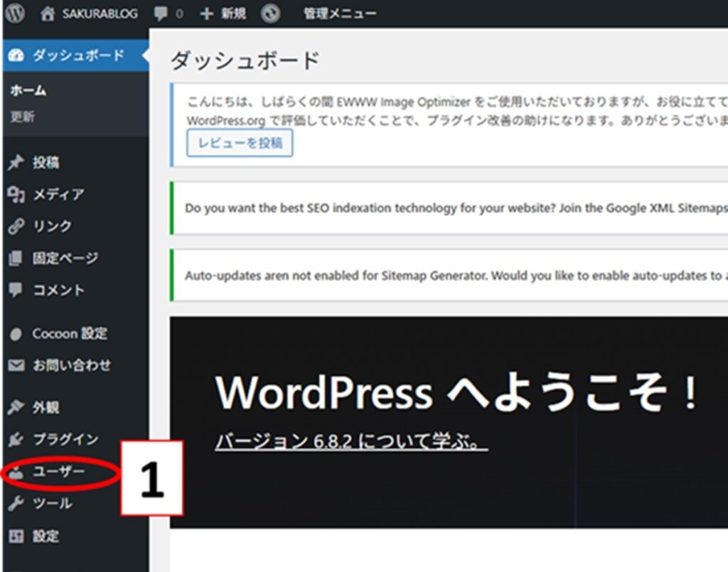Click the WordPress へようこそ! welcome heading
The width and height of the screenshot is (728, 572).
[x=457, y=392]
